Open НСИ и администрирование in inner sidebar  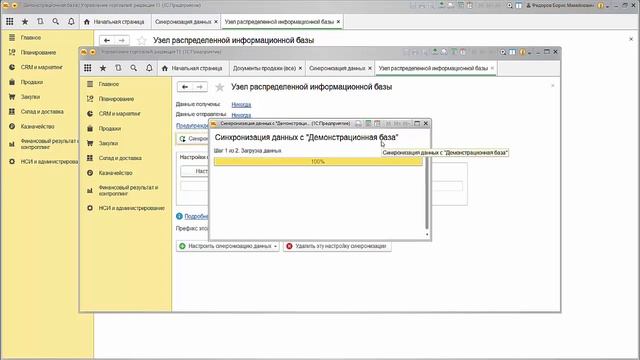131,208
